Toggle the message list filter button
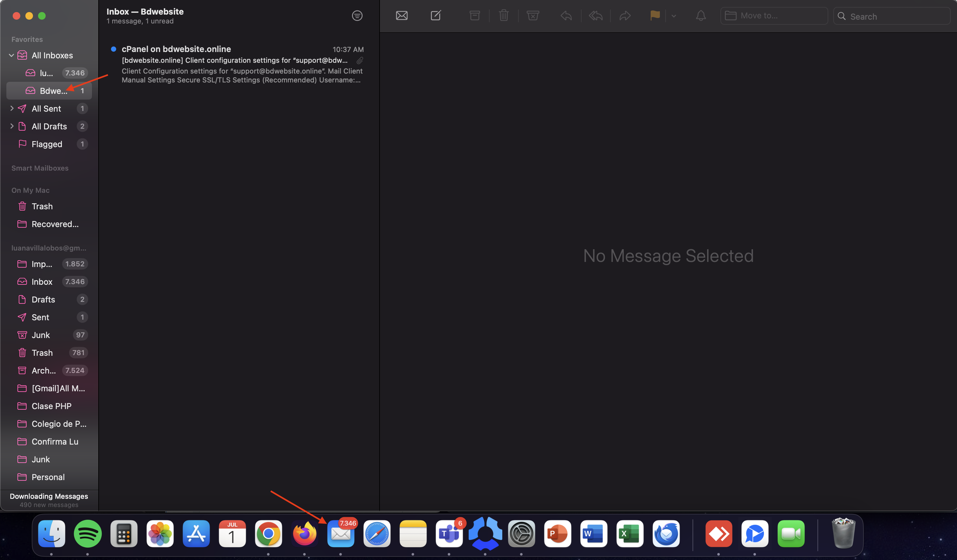 [x=357, y=16]
